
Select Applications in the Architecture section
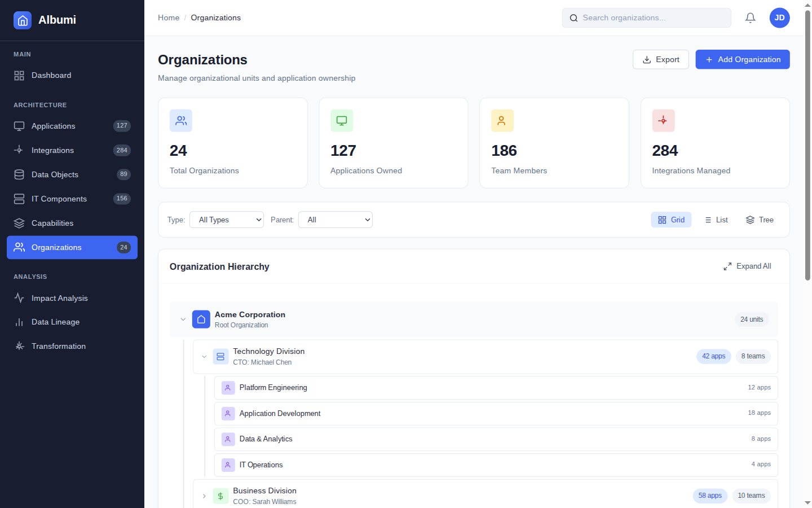pos(54,126)
